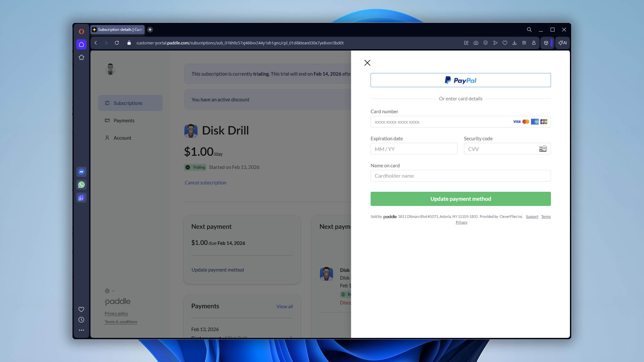Viewport: 644px width, 362px height.
Task: Open the Aria AI assistant
Action: pyautogui.click(x=562, y=43)
